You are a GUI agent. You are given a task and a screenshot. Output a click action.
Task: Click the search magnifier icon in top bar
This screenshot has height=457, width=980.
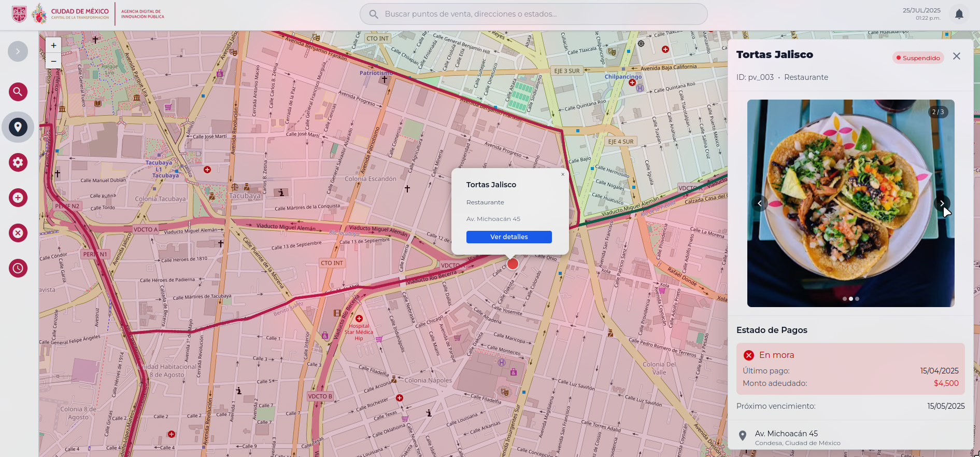(x=374, y=14)
